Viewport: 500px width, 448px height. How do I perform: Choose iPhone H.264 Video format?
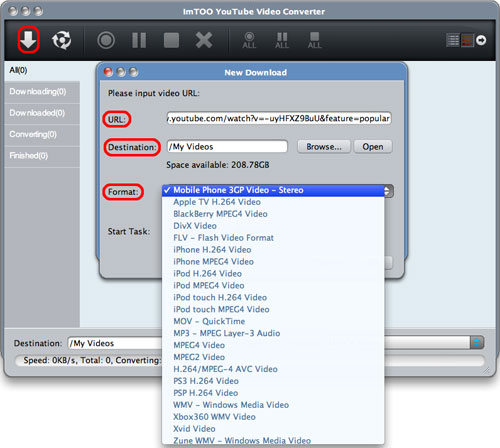(273, 250)
